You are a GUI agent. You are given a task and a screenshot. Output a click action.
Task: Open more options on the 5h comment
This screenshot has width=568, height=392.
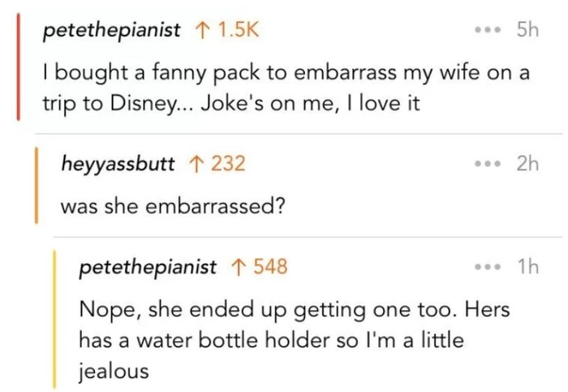486,32
